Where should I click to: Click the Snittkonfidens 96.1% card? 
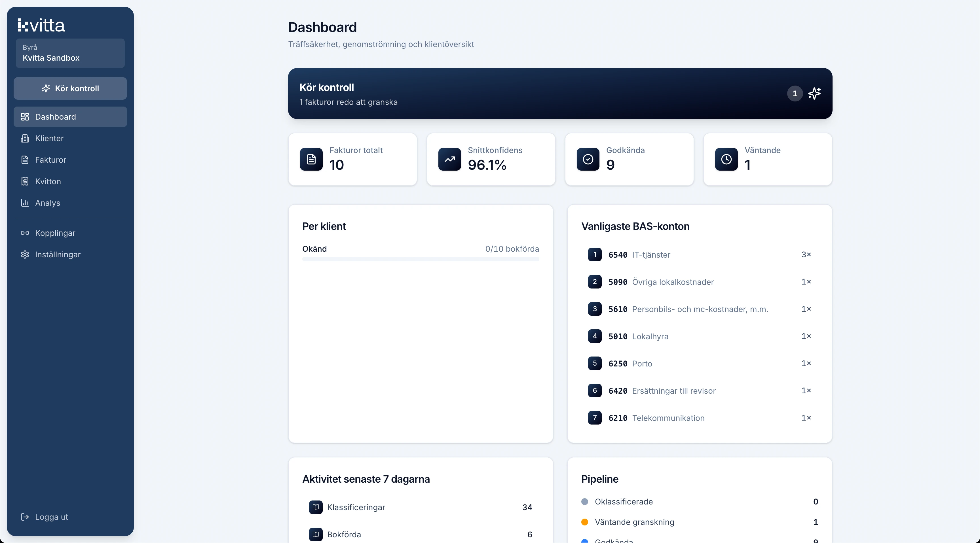491,159
